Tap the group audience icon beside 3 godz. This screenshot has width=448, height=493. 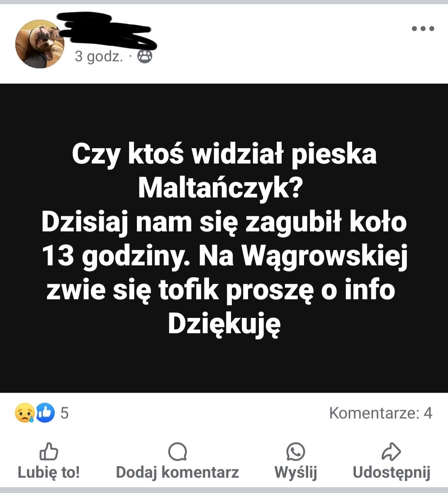[145, 56]
